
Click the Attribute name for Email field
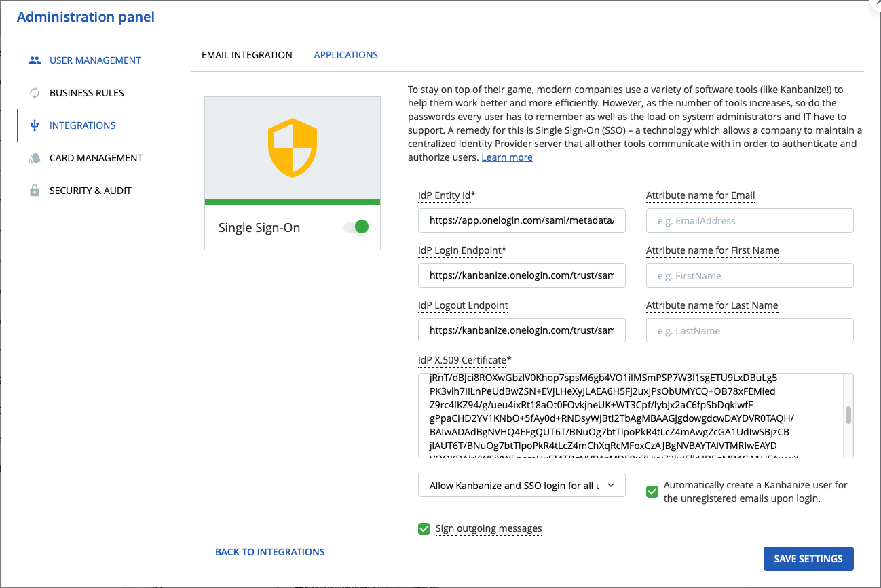(749, 220)
